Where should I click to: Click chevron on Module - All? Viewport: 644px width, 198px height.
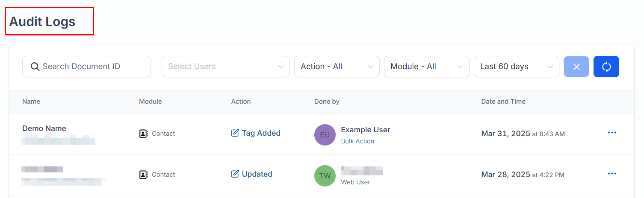point(460,67)
